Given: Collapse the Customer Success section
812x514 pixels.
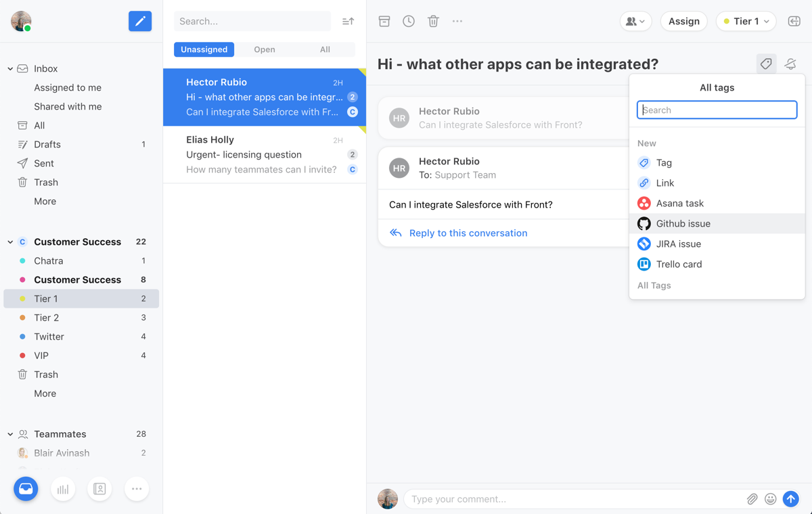Looking at the screenshot, I should (x=10, y=241).
